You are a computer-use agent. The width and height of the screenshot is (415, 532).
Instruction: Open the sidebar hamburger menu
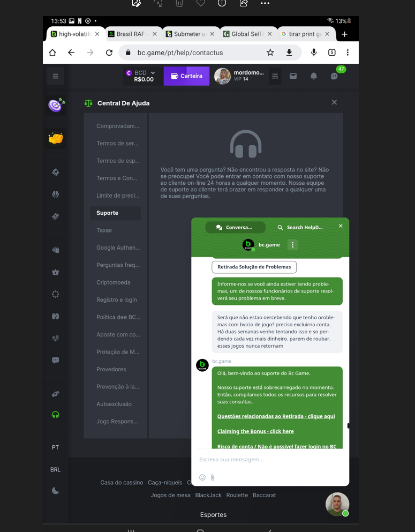point(55,76)
